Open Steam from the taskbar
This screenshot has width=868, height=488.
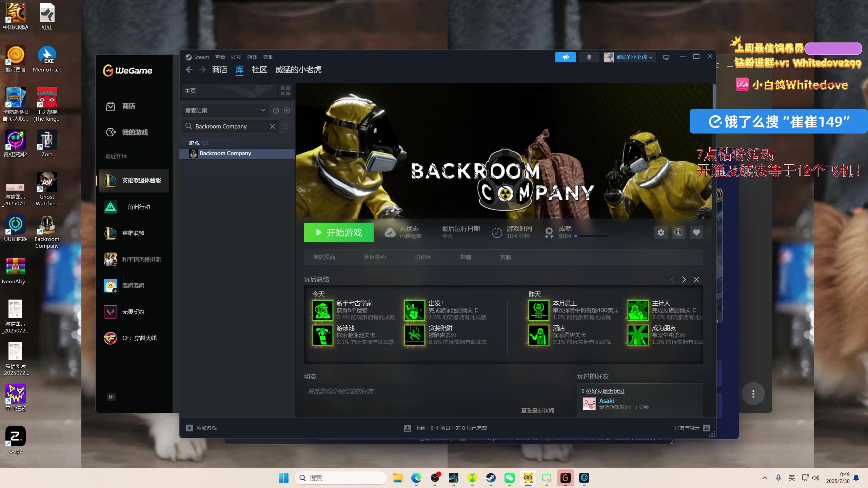491,478
